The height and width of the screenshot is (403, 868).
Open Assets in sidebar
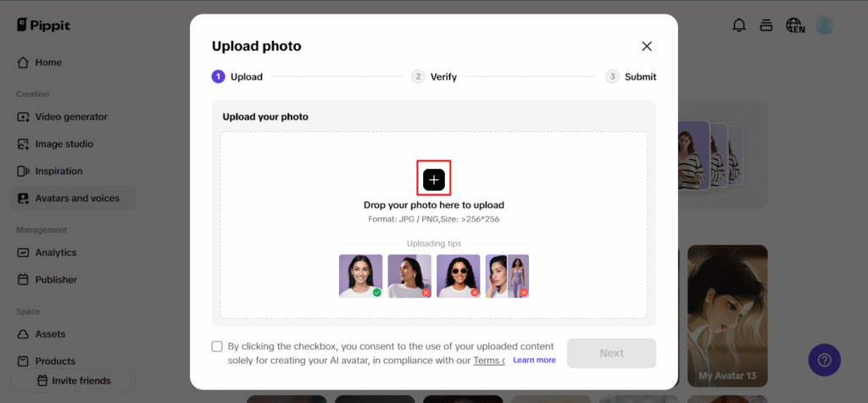(73, 334)
